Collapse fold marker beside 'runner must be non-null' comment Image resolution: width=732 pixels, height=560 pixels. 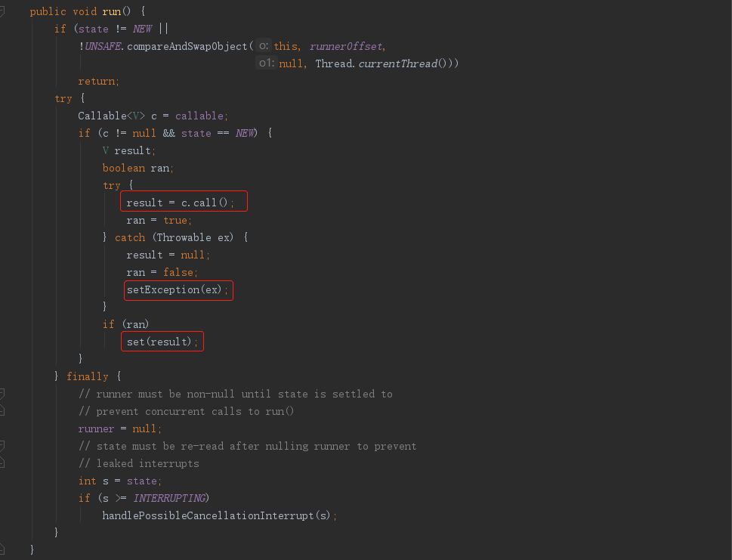click(x=2, y=394)
